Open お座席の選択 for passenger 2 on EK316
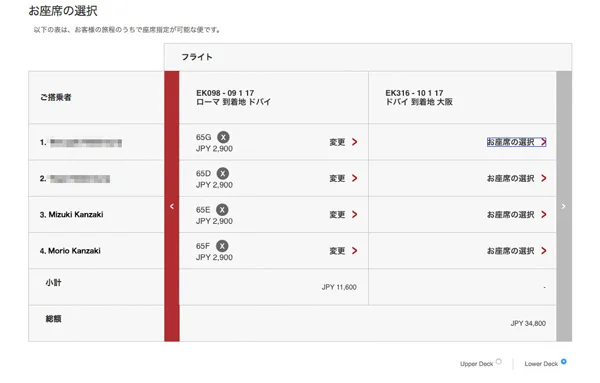This screenshot has height=383, width=600. click(516, 178)
